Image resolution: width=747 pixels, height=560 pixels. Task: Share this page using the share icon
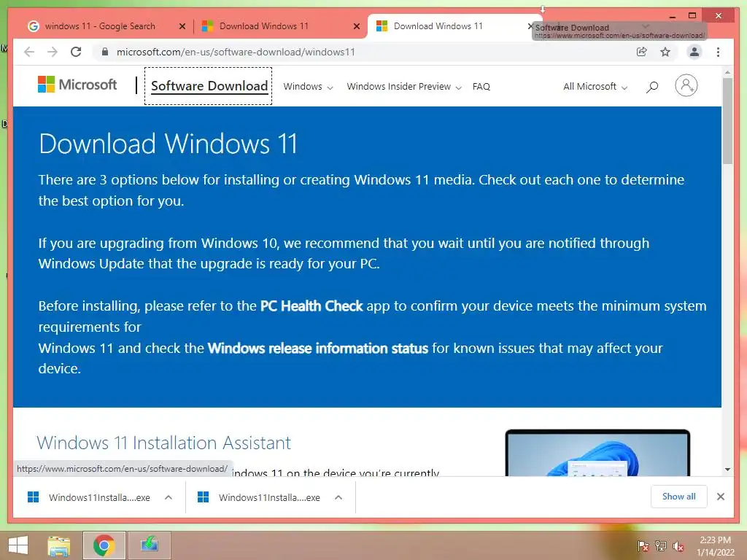[642, 52]
